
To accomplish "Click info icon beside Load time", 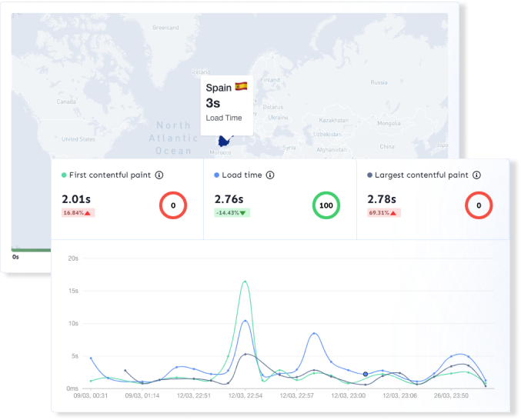I will [x=270, y=175].
